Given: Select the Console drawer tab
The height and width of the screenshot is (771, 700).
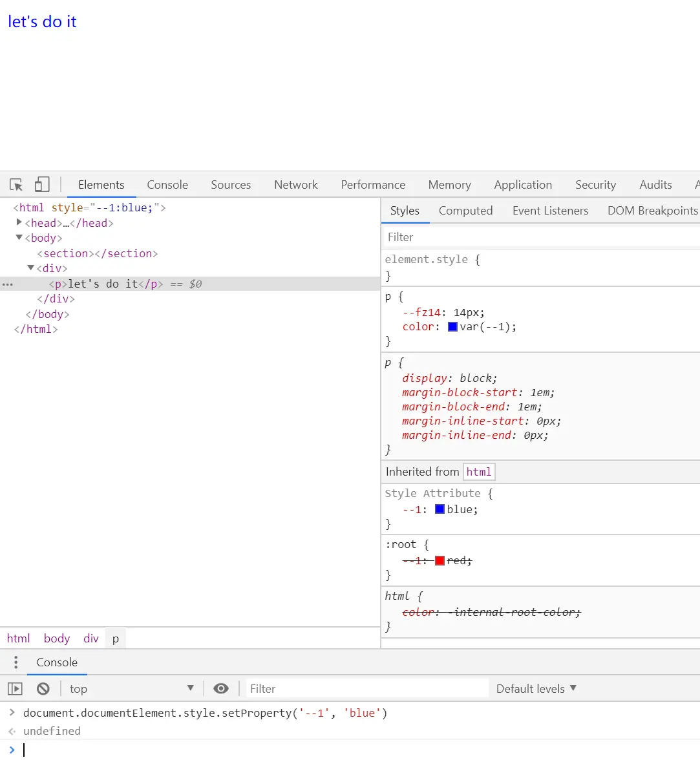Looking at the screenshot, I should (57, 662).
